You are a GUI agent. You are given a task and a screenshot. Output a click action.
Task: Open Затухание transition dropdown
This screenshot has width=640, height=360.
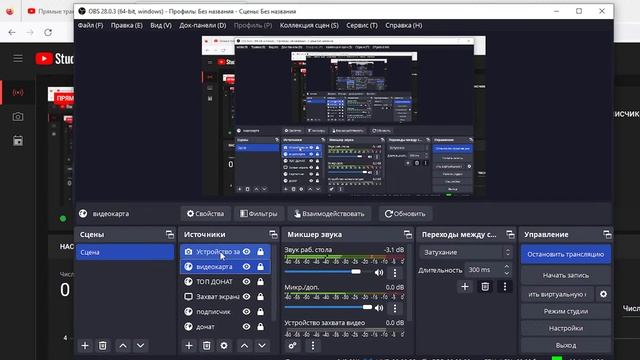coord(466,252)
